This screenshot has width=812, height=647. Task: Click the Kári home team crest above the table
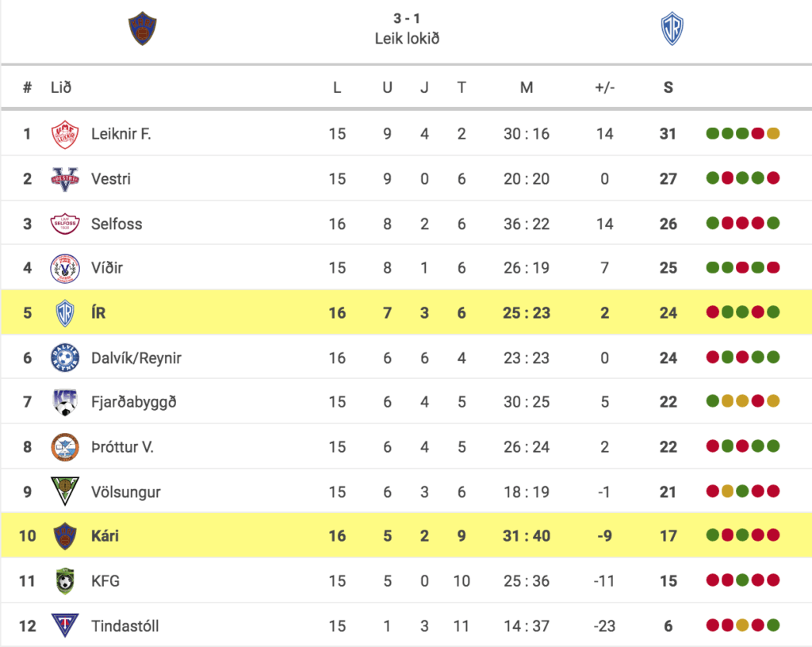point(143,29)
